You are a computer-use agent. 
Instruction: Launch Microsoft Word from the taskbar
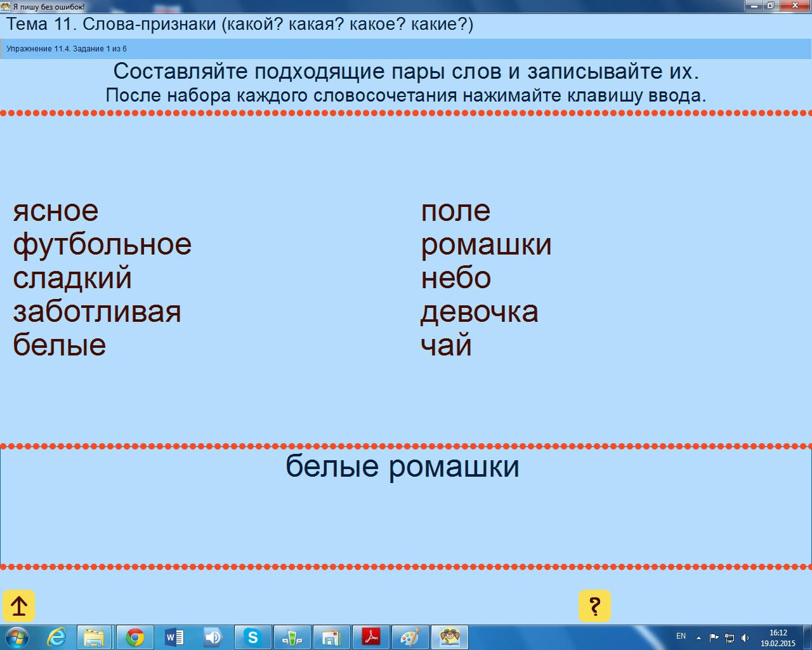tap(174, 637)
